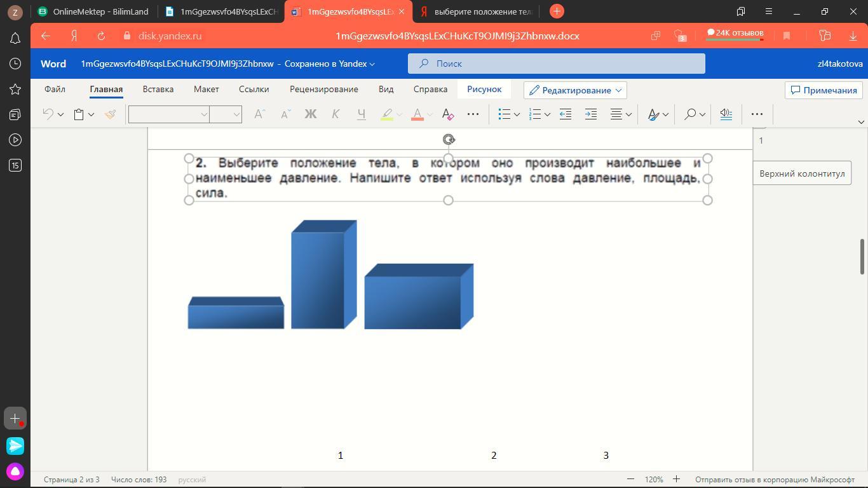Expand the font size dropdown
Viewport: 868px width, 488px height.
(x=236, y=114)
